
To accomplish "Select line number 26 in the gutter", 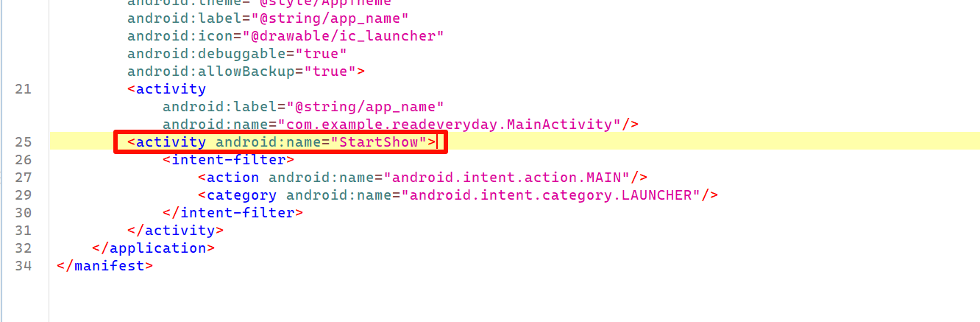I will (24, 160).
